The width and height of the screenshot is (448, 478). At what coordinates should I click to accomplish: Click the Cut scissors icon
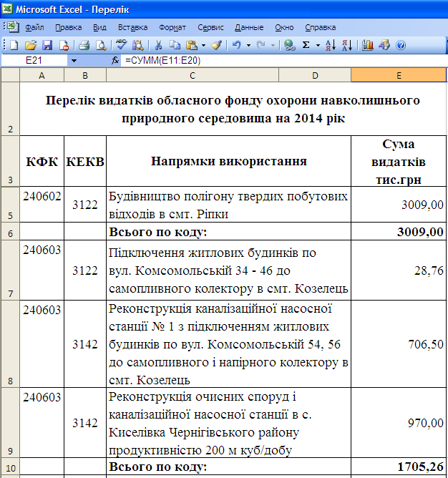(157, 44)
